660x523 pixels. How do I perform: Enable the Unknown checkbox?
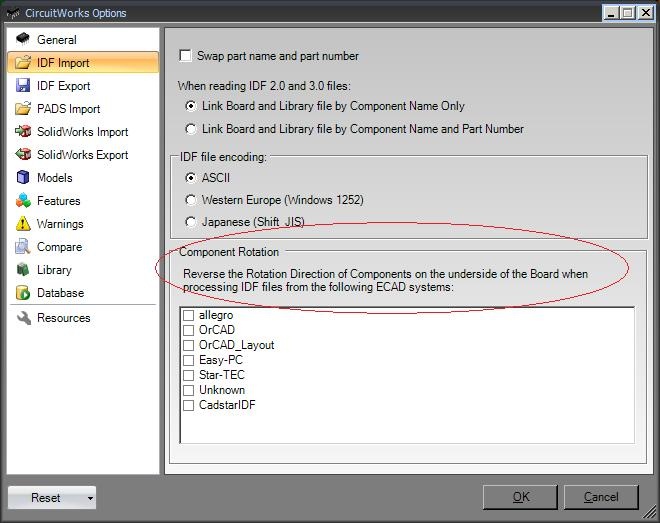pos(188,390)
